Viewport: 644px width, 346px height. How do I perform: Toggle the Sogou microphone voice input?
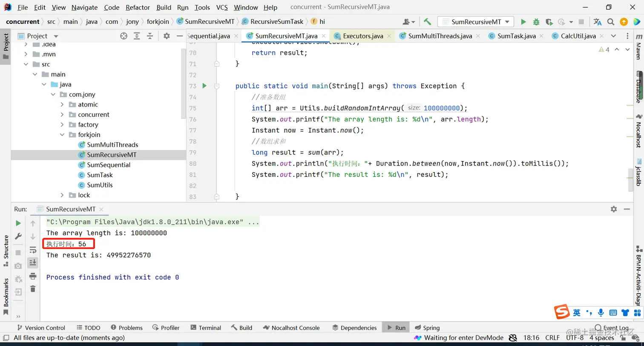coord(601,312)
